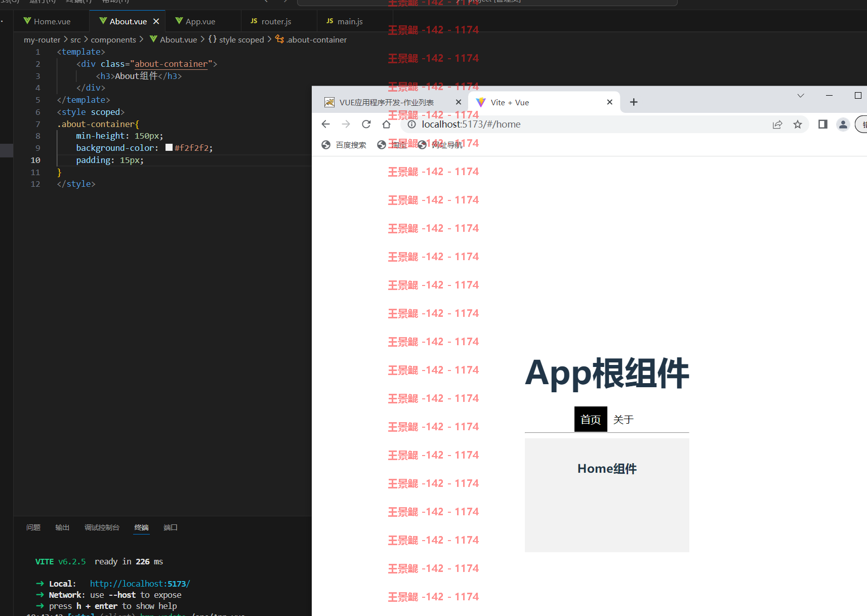Open the 端口 panel tab
The width and height of the screenshot is (867, 616).
pos(171,527)
